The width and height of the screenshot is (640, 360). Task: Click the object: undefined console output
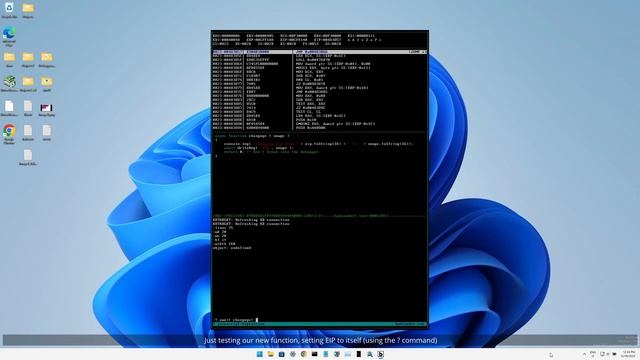[x=232, y=248]
